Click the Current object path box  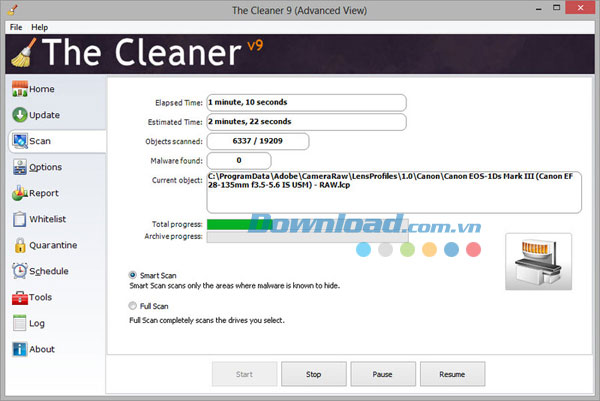(x=394, y=192)
